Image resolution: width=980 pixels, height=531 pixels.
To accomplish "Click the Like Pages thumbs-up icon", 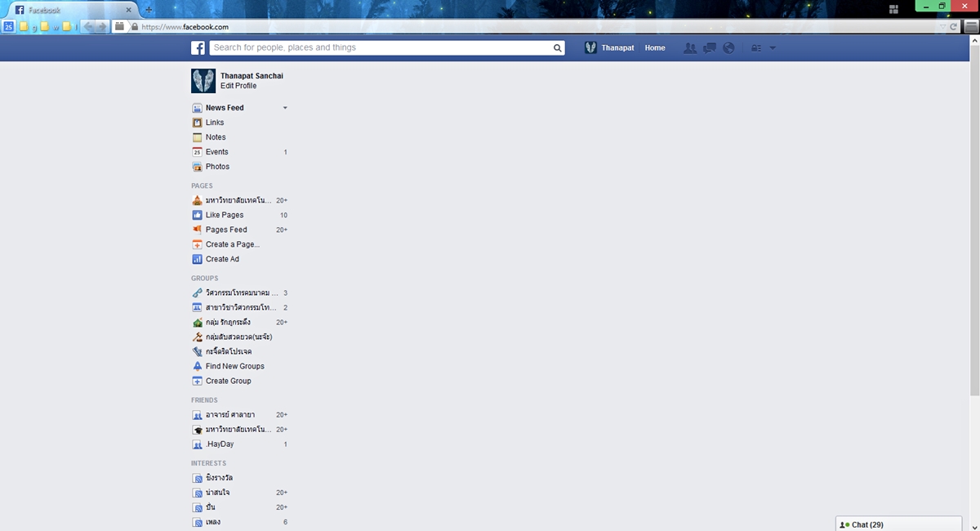I will coord(197,215).
